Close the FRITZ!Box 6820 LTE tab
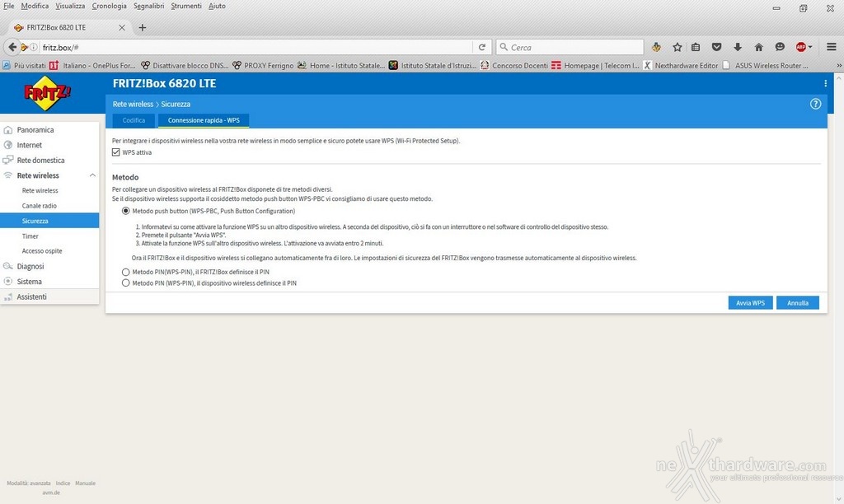This screenshot has width=844, height=504. [x=122, y=27]
